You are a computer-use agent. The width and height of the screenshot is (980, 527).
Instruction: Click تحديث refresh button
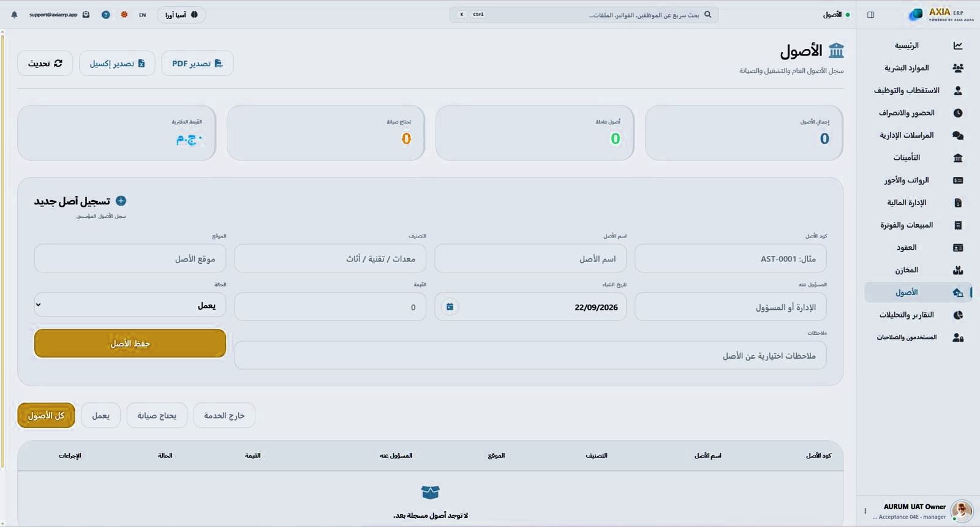click(45, 63)
